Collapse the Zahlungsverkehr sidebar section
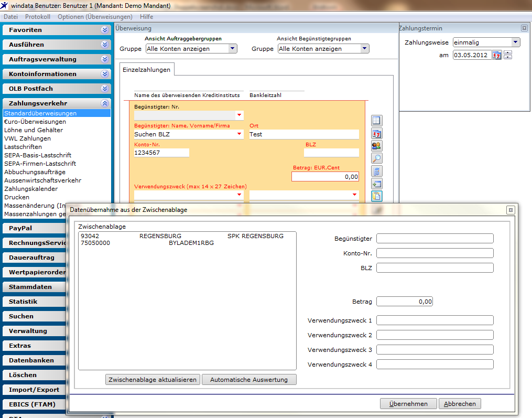The width and height of the screenshot is (532, 418). pos(105,103)
